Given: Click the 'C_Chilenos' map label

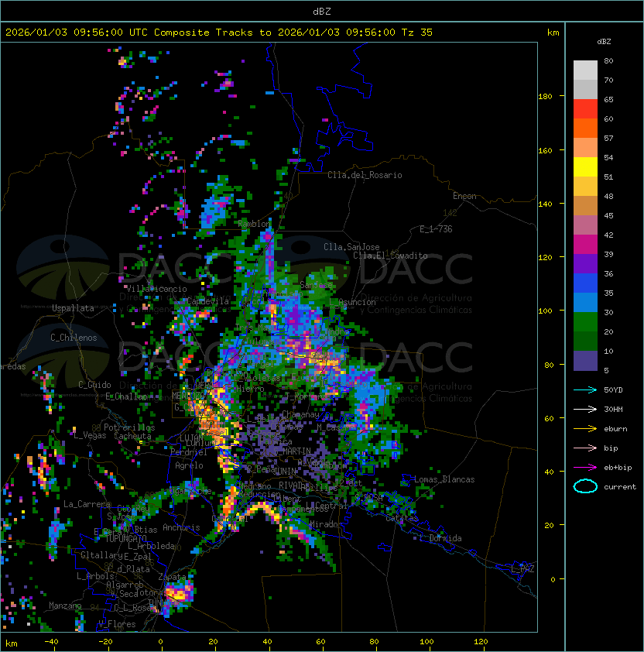Looking at the screenshot, I should pyautogui.click(x=74, y=337).
